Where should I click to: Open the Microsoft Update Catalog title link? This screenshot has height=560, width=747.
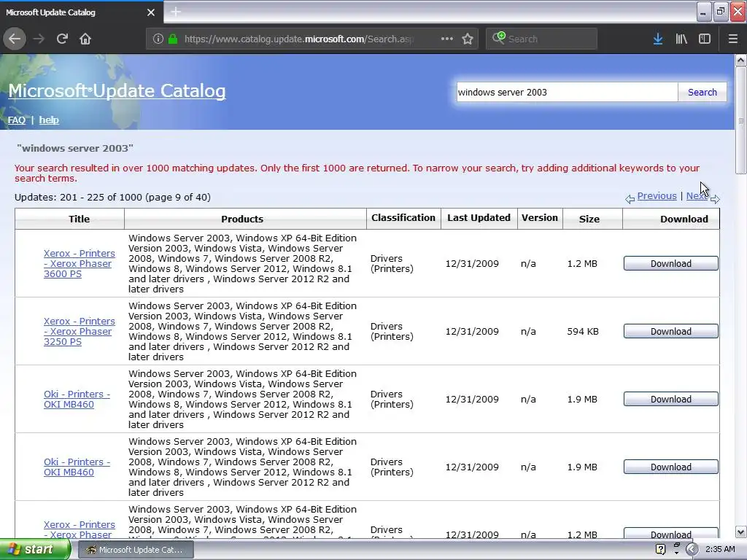[117, 90]
